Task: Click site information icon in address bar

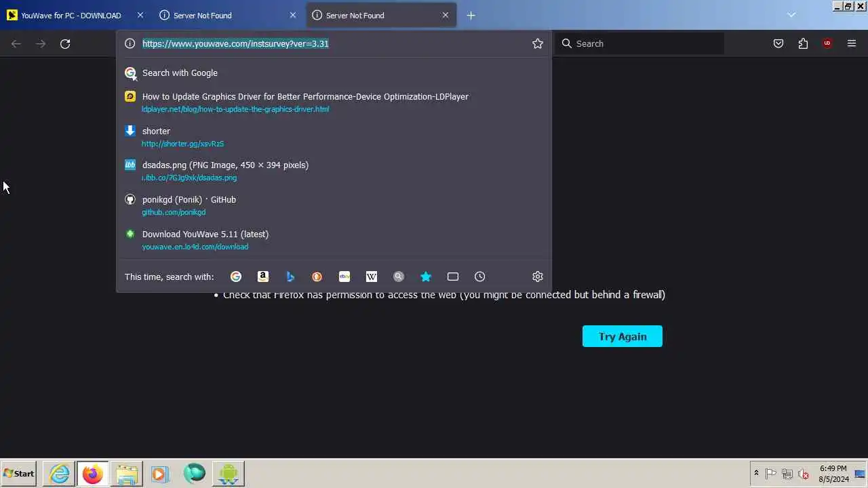Action: tap(130, 43)
